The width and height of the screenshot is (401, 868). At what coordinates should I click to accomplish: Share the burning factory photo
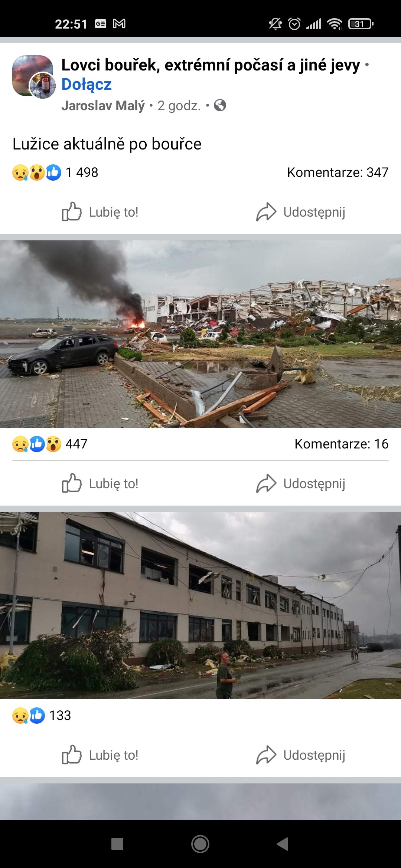301,484
